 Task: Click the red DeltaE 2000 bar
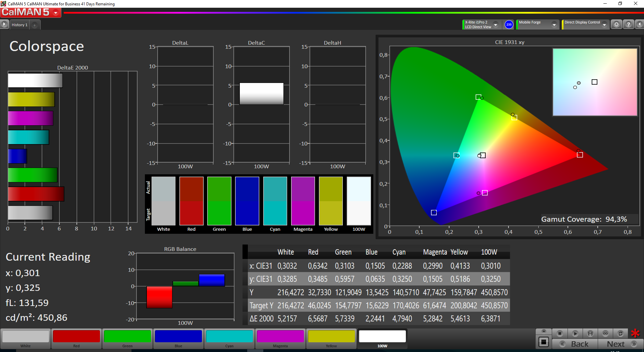(x=36, y=194)
